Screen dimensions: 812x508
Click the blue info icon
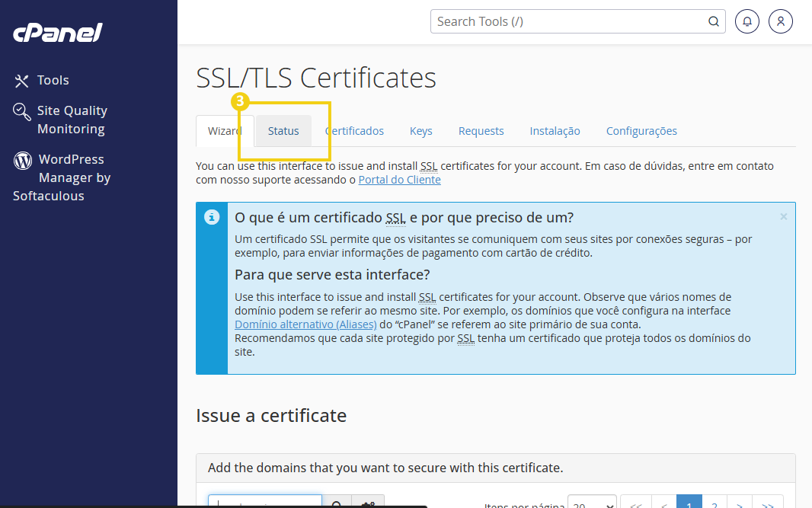tap(211, 217)
